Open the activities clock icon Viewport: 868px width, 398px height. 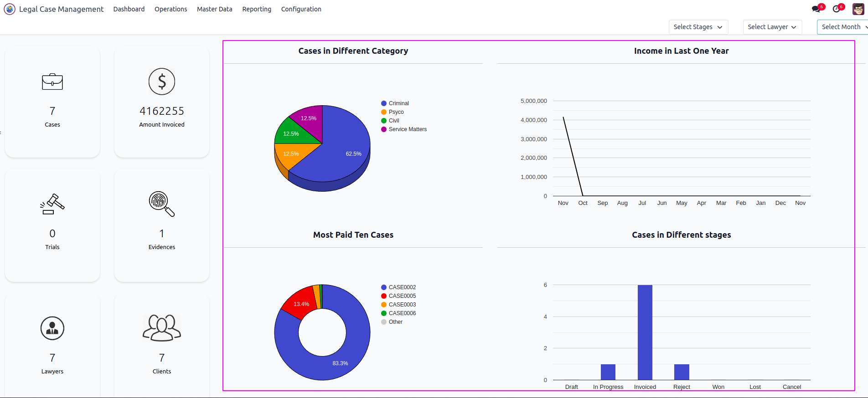click(836, 9)
